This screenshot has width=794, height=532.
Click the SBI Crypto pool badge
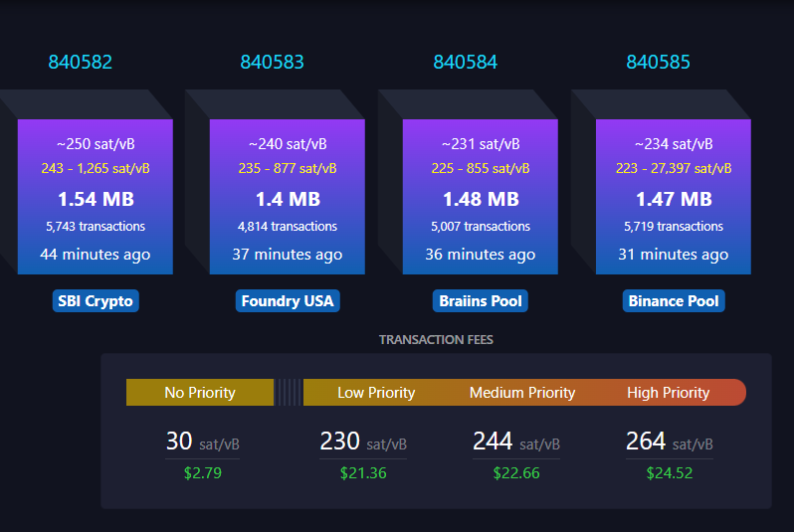pos(96,301)
